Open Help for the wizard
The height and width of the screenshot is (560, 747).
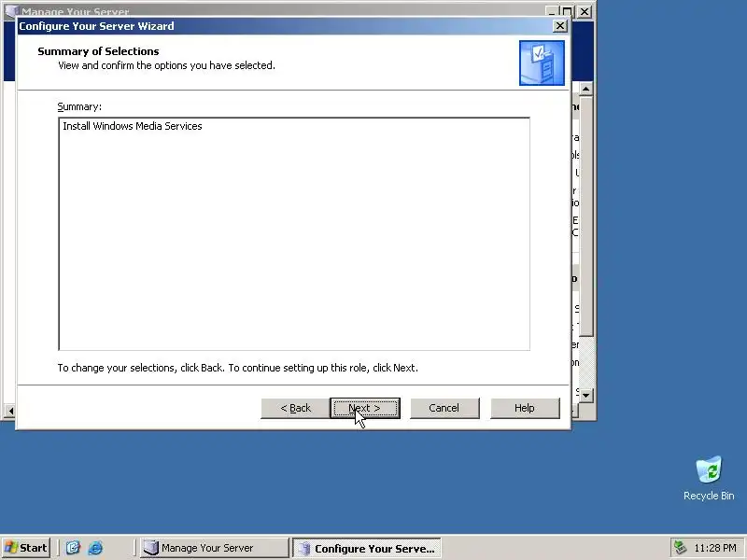click(525, 408)
